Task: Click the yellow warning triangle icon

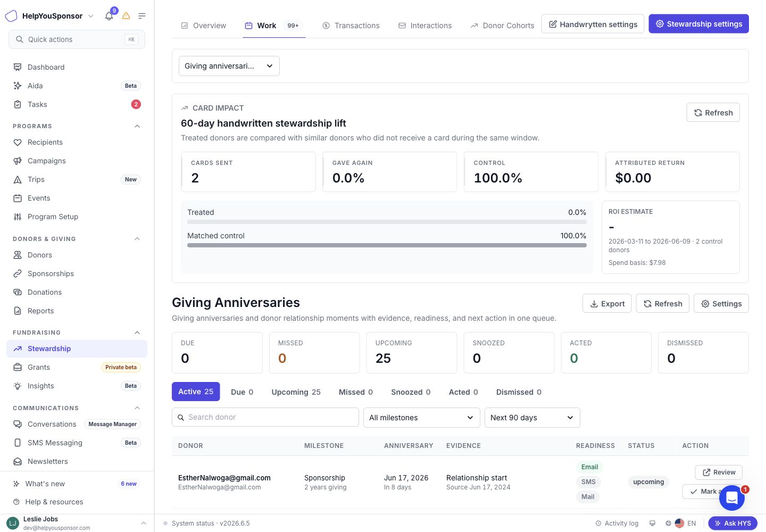Action: (x=126, y=16)
